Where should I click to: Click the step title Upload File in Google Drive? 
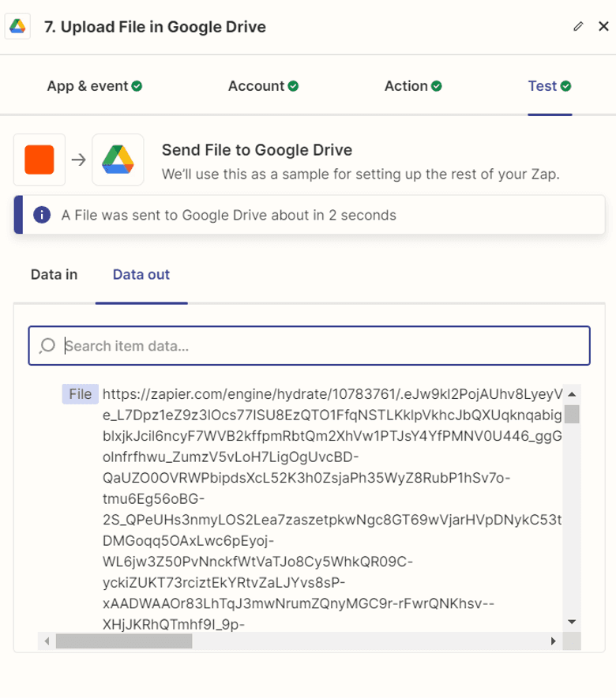155,27
